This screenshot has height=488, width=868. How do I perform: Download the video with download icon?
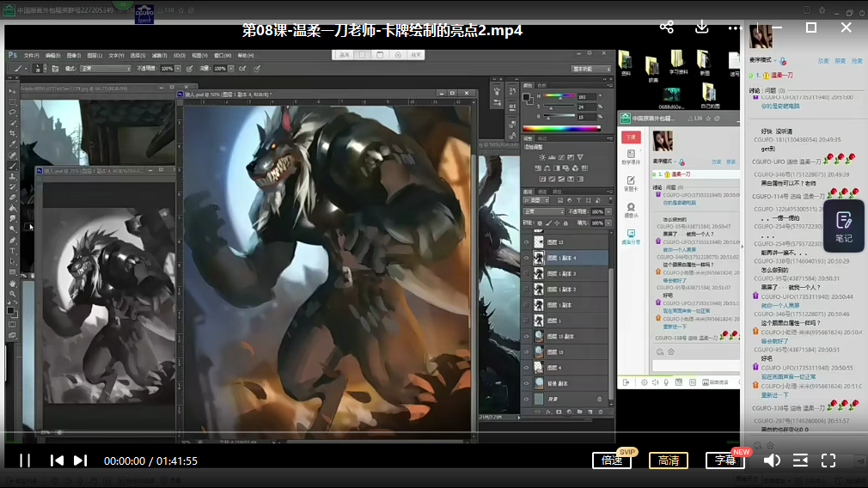[702, 27]
